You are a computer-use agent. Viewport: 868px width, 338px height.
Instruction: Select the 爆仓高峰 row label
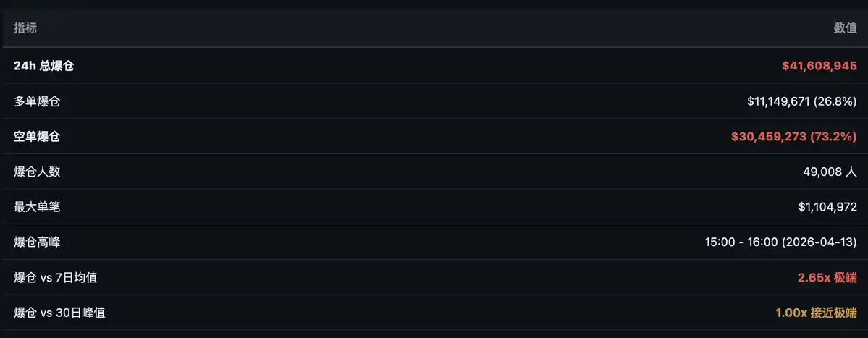(37, 242)
